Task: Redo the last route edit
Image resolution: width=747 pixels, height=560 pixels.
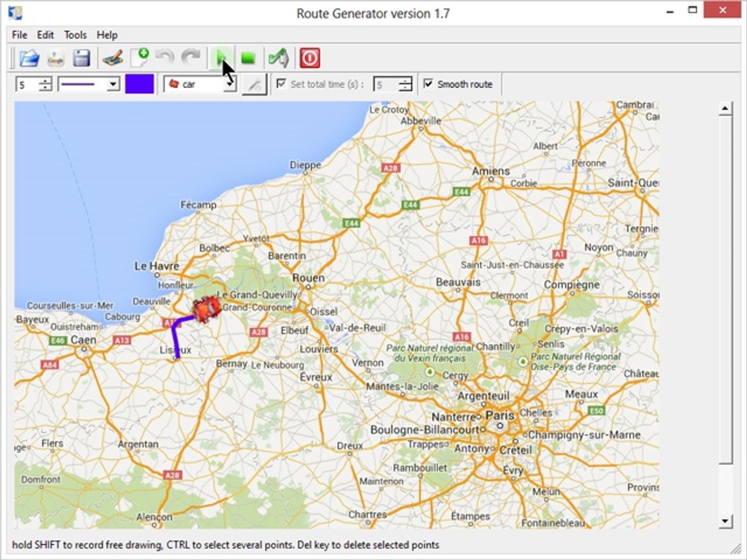Action: click(x=191, y=58)
